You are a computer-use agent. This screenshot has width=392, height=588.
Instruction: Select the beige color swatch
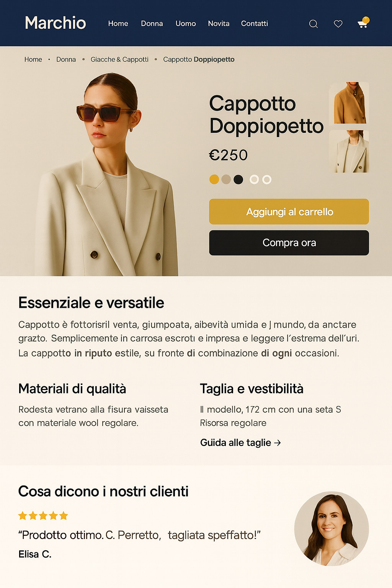pyautogui.click(x=226, y=179)
